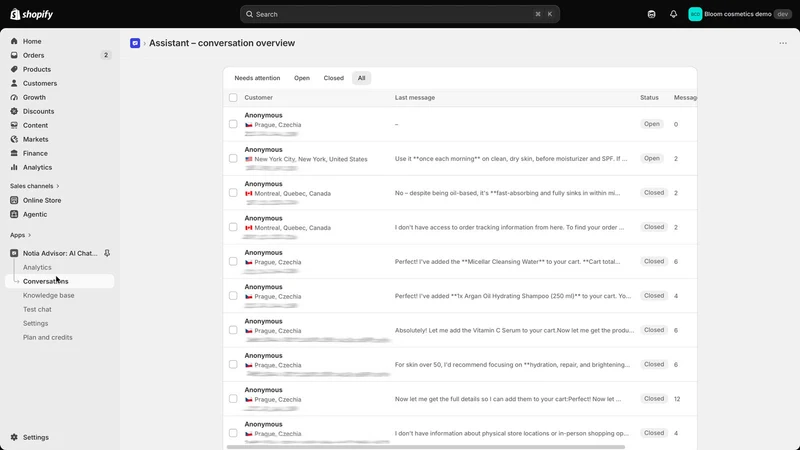Check the Micellar Cleansing Water conversation checkbox

[233, 261]
